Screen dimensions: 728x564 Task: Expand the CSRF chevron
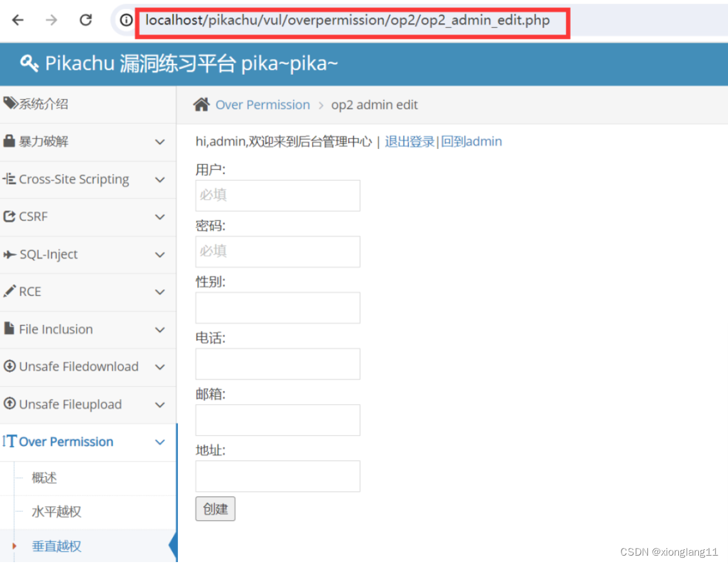click(x=160, y=217)
